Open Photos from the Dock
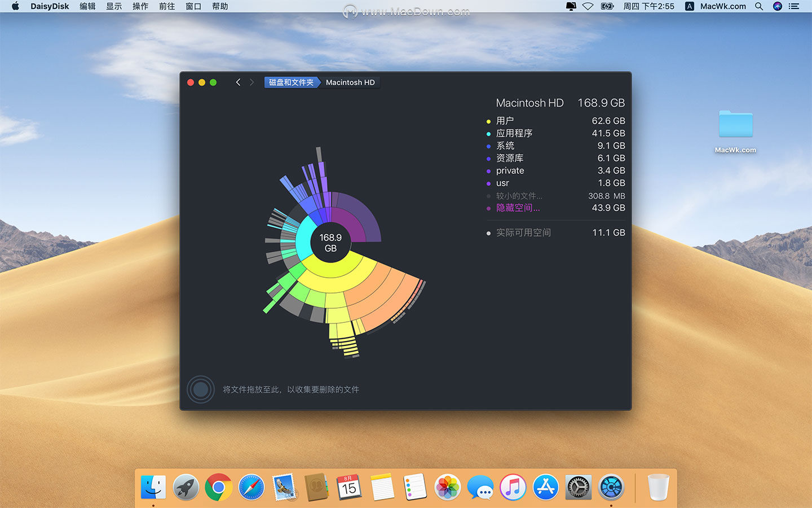 click(448, 487)
